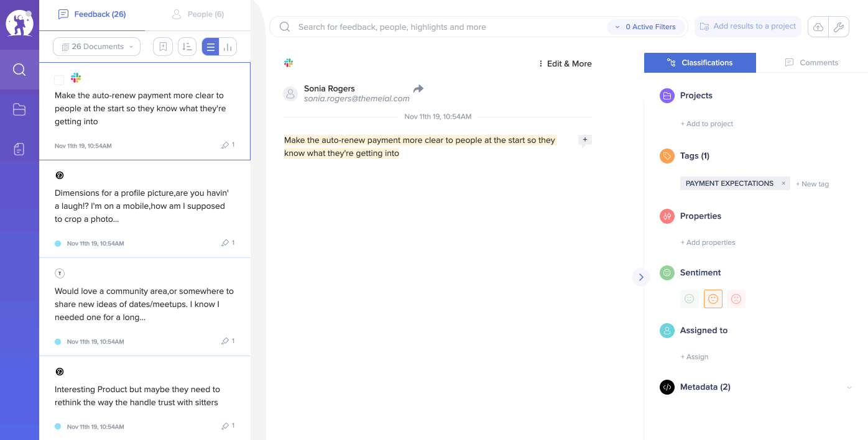Open the sort order icon in list toolbar
The width and height of the screenshot is (868, 440).
tap(187, 47)
